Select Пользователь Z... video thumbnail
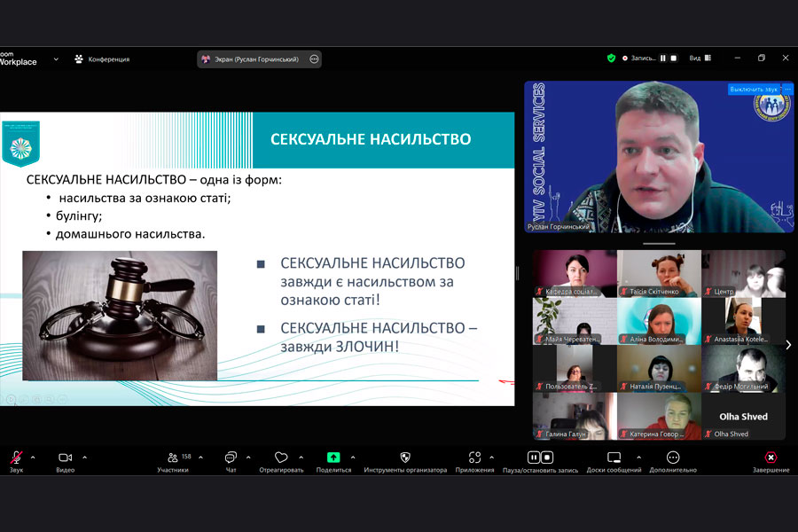 click(x=575, y=369)
